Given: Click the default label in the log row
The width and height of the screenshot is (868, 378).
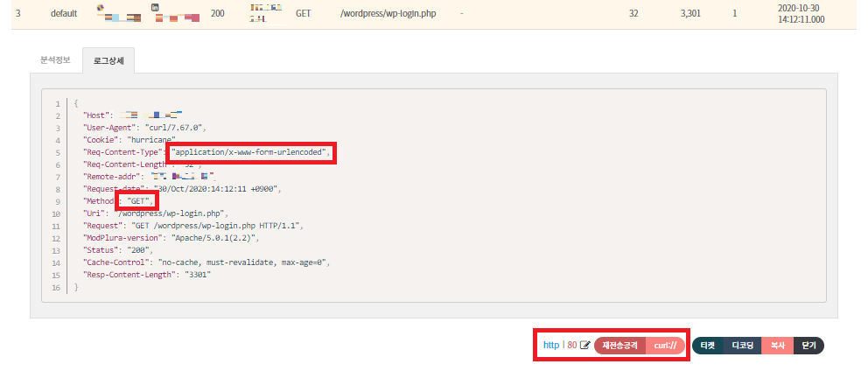Looking at the screenshot, I should coord(65,14).
